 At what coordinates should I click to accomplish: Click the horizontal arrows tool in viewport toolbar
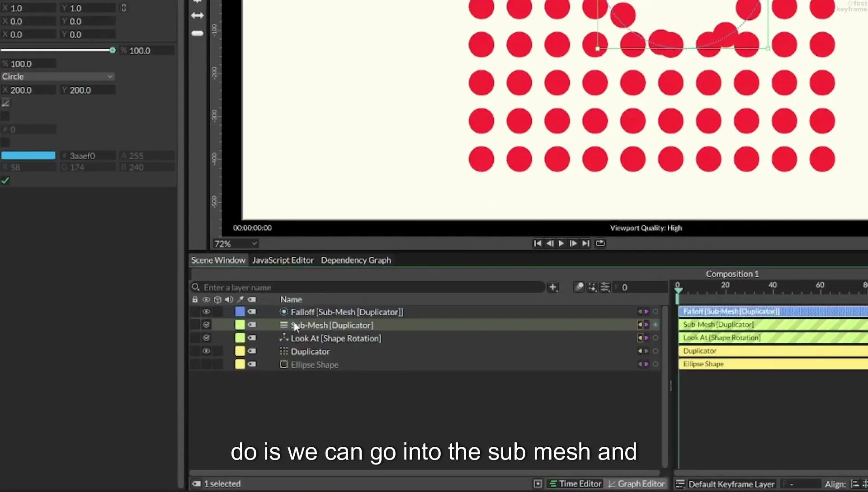[x=198, y=15]
